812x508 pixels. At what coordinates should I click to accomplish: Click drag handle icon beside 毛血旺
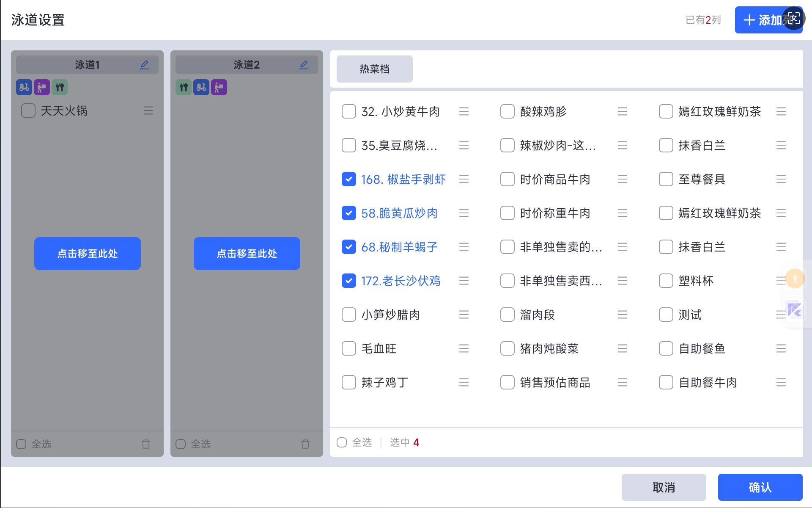coord(464,349)
